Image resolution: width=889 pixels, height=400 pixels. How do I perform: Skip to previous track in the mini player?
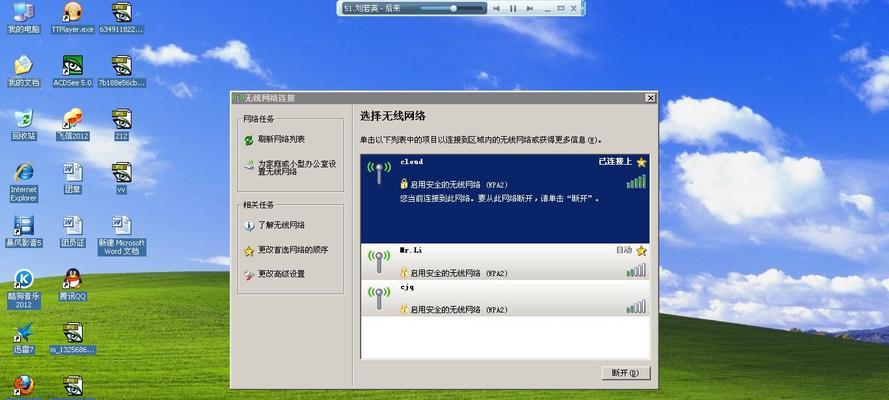click(496, 8)
